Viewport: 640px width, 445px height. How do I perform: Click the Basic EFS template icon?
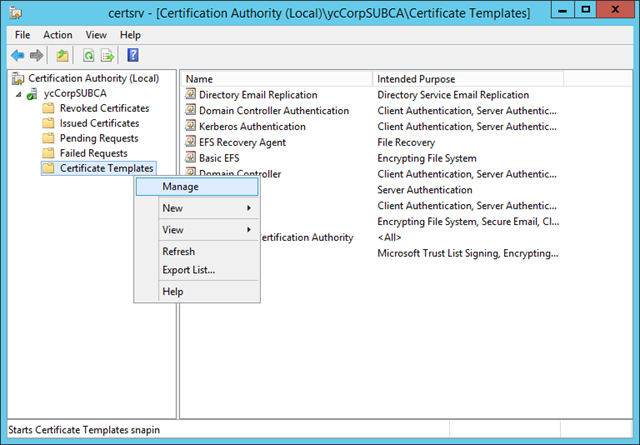coord(191,158)
